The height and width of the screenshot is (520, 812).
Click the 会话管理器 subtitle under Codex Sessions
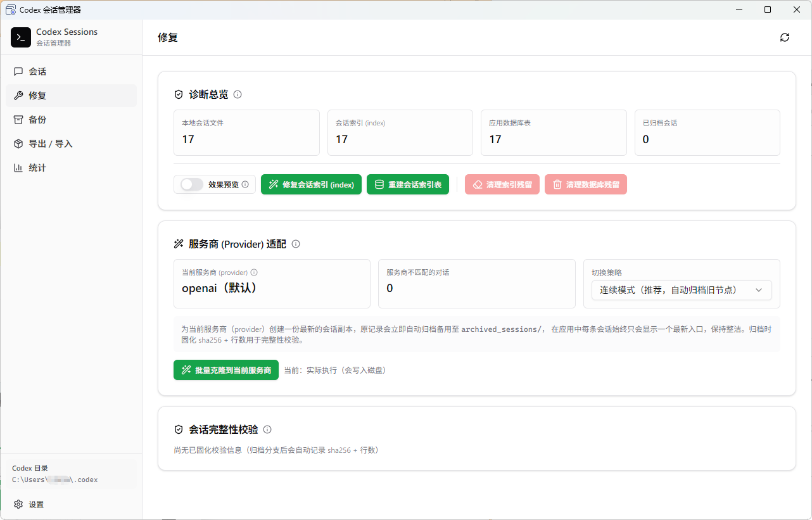[x=54, y=43]
